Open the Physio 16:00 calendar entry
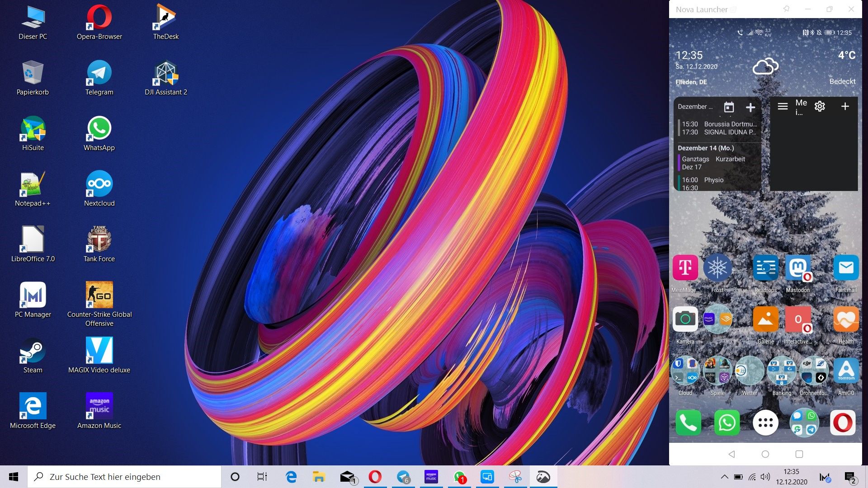This screenshot has height=488, width=868. [719, 183]
